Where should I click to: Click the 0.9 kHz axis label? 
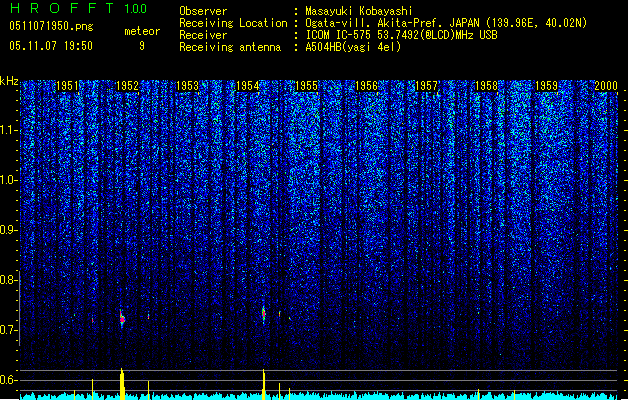(8, 230)
